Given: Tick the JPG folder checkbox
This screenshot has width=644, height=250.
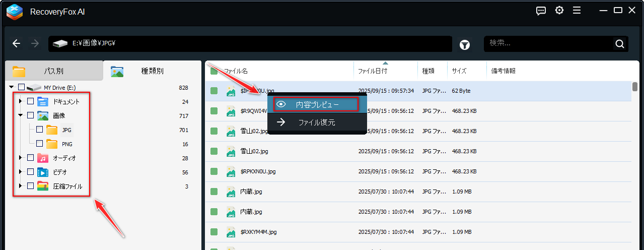Looking at the screenshot, I should pyautogui.click(x=39, y=130).
